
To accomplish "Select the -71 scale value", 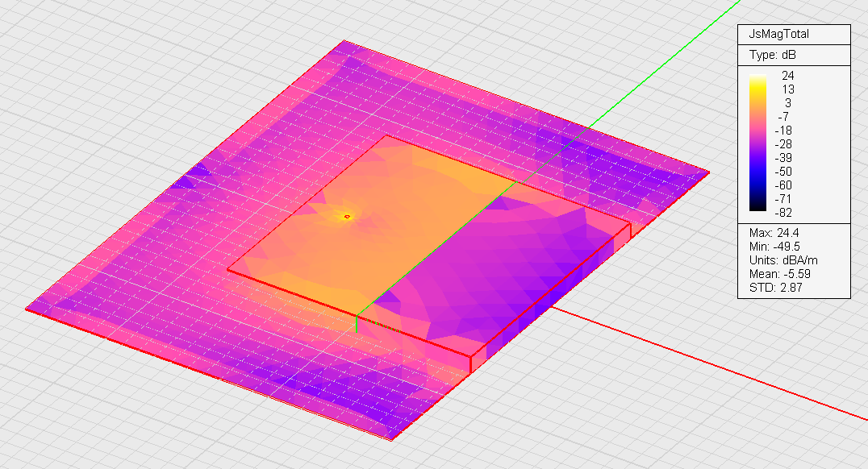I will 783,199.
